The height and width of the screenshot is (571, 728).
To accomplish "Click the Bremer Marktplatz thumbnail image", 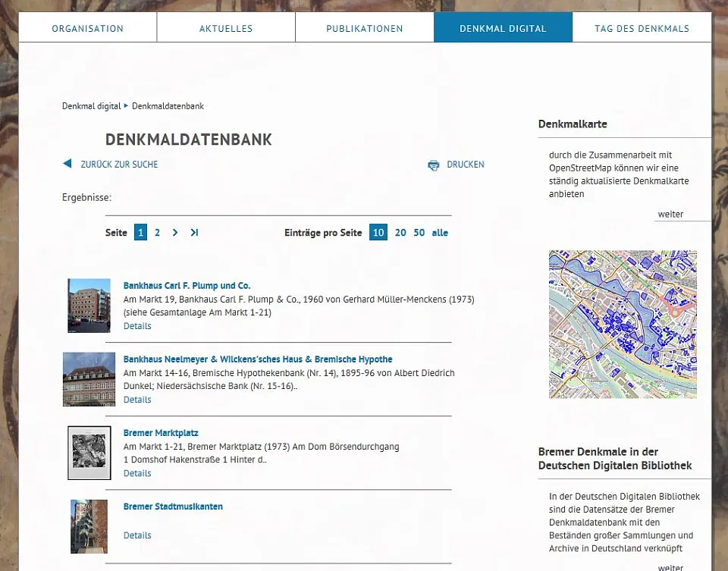I will 89,453.
